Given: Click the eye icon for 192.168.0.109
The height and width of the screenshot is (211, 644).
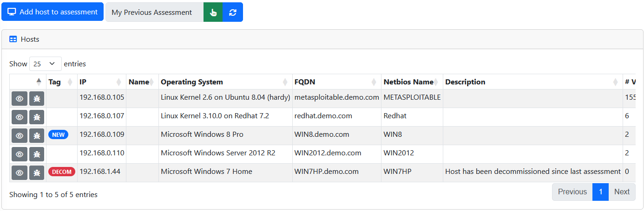Looking at the screenshot, I should pos(19,136).
